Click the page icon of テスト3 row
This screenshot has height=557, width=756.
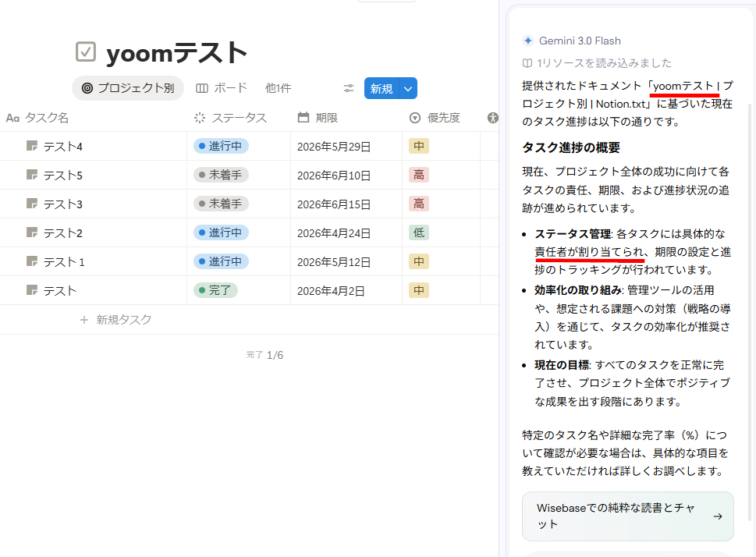[32, 204]
